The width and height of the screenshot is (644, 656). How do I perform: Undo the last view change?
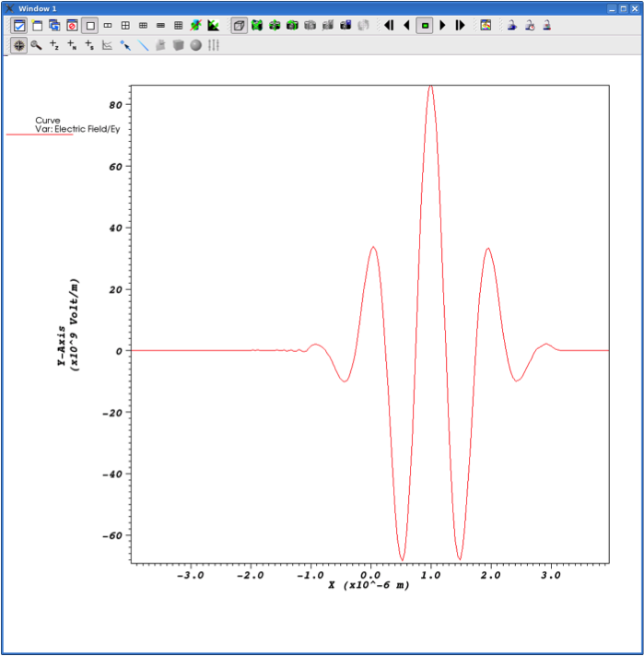[292, 26]
